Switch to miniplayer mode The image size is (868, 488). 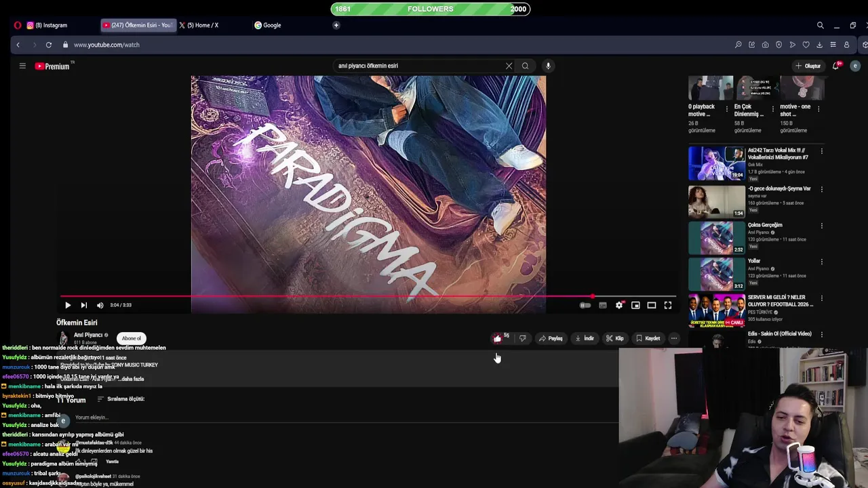635,305
